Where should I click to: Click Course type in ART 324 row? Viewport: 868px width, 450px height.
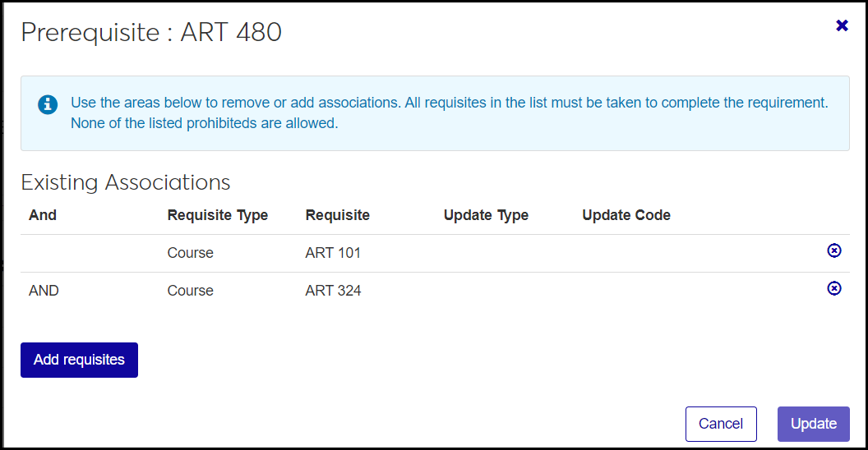(191, 291)
